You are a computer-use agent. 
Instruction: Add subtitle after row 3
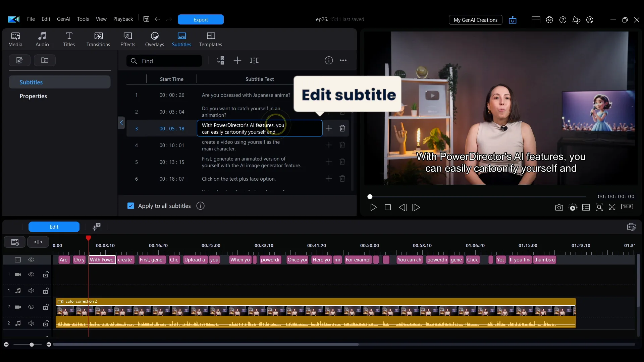(329, 128)
